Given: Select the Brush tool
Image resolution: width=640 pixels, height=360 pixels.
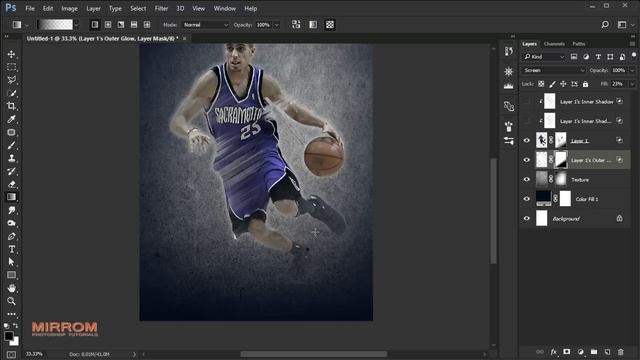Looking at the screenshot, I should (x=11, y=145).
